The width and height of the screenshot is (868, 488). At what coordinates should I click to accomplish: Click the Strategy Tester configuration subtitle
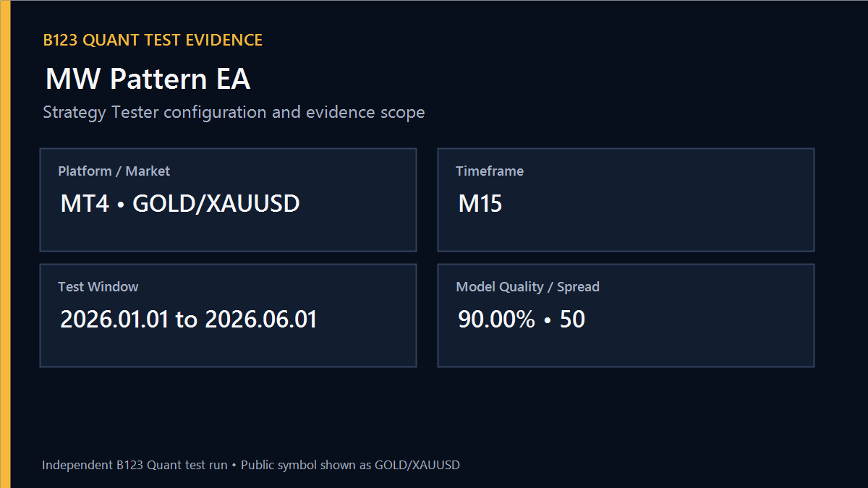[234, 113]
